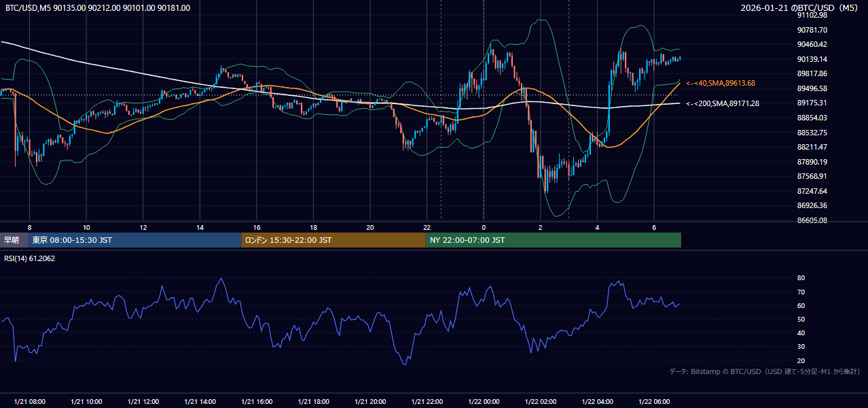This screenshot has height=408, width=868.
Task: Click price axis value 86605.08
Action: [812, 220]
